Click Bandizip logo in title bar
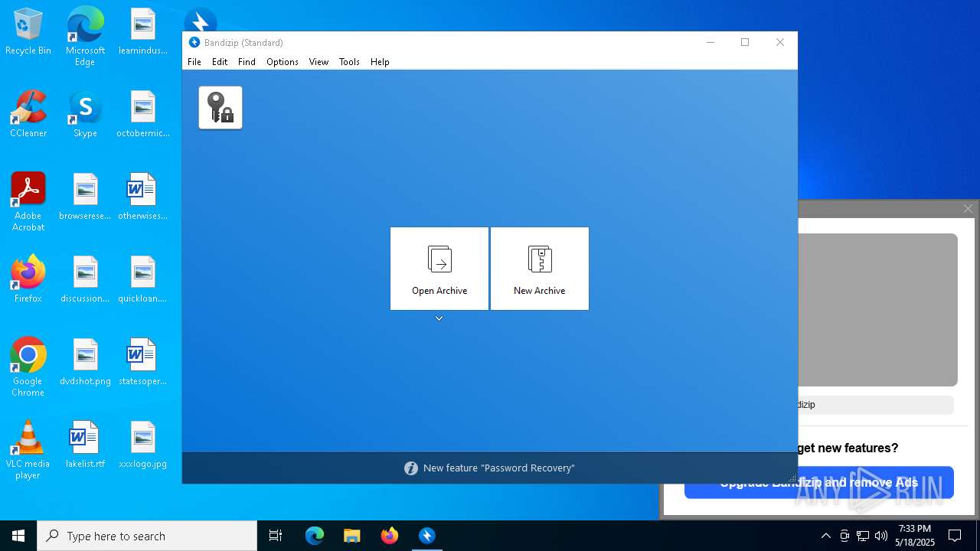Image resolution: width=980 pixels, height=551 pixels. point(194,43)
